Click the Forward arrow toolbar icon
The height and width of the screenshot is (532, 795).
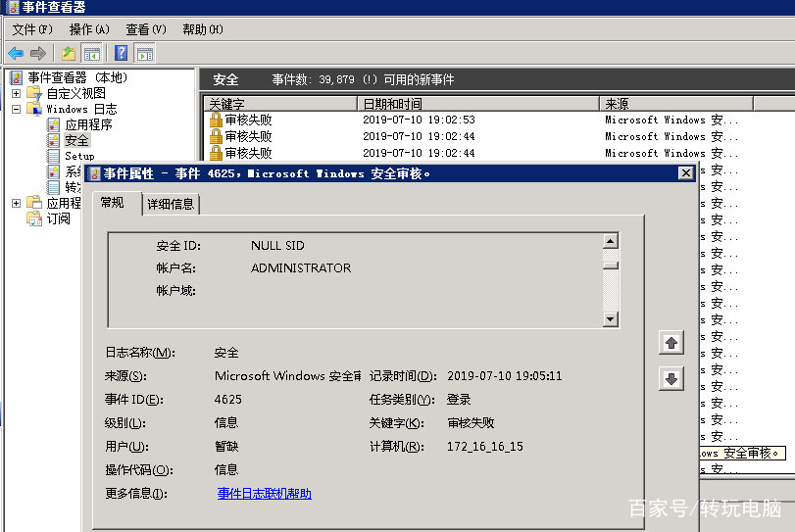pos(38,53)
